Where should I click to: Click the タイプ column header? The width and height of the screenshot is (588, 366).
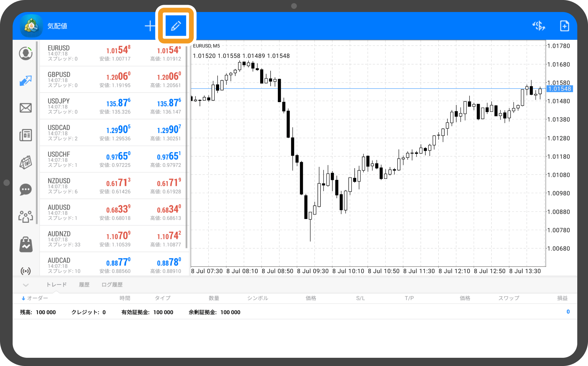[x=162, y=298]
